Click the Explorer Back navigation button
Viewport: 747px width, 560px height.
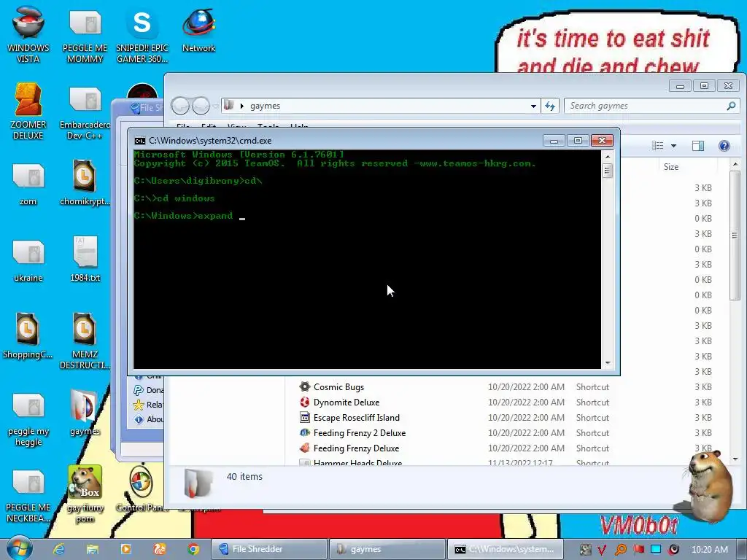tap(181, 106)
